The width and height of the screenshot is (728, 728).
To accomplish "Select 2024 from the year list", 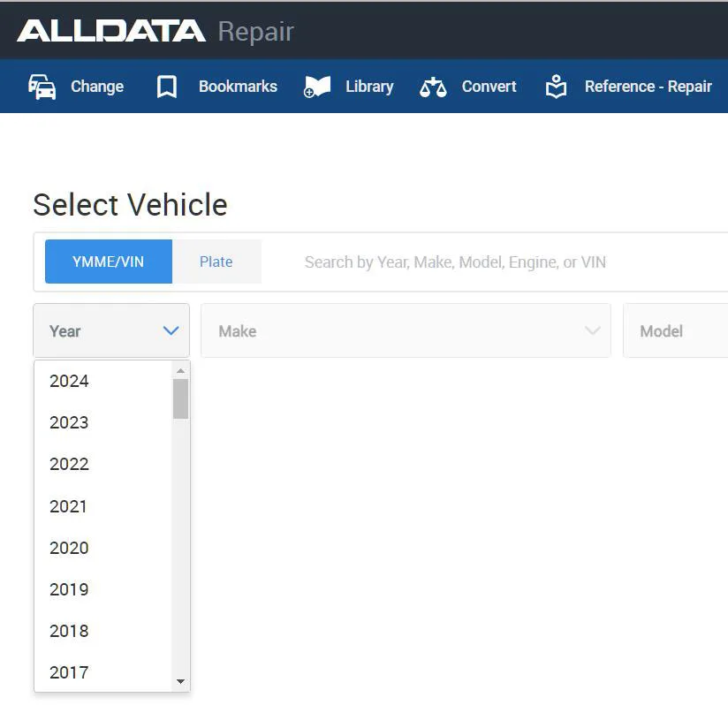I will point(70,381).
